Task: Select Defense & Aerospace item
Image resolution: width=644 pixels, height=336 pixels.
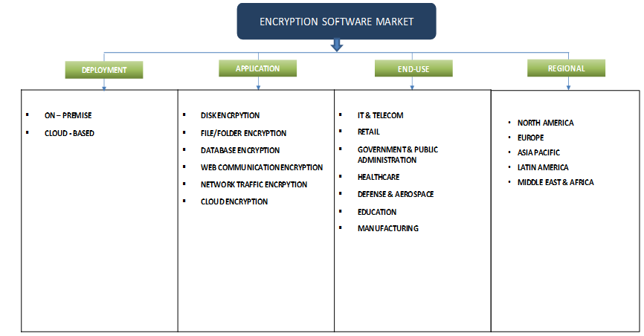Action: click(x=395, y=194)
